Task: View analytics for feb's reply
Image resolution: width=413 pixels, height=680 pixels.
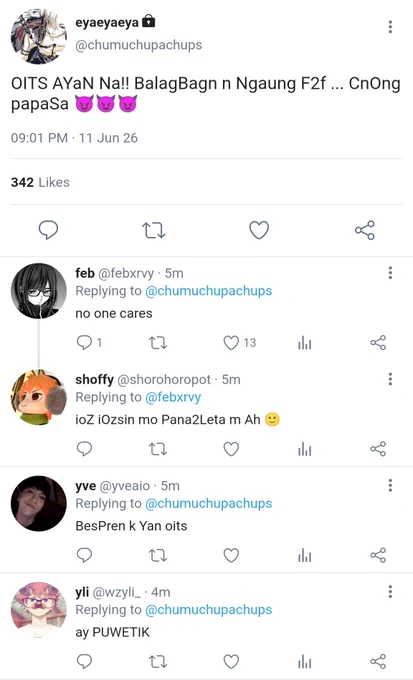Action: (305, 343)
